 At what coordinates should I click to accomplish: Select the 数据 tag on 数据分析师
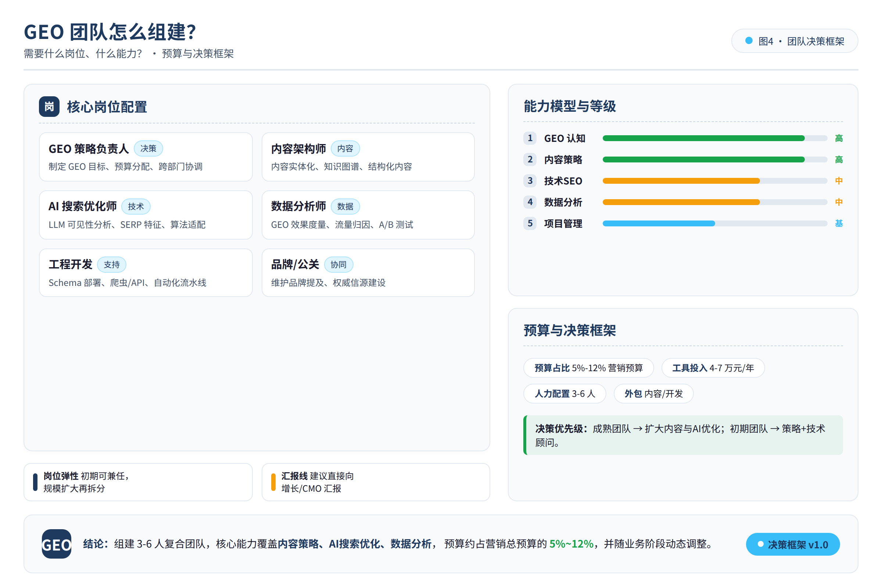[x=345, y=206]
